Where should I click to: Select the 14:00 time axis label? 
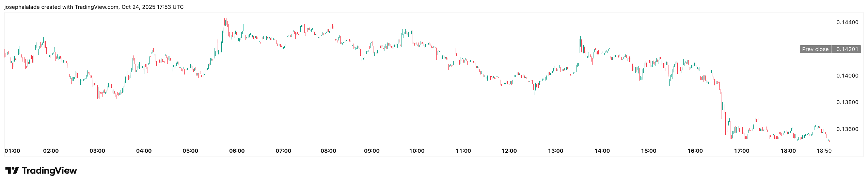tap(602, 151)
